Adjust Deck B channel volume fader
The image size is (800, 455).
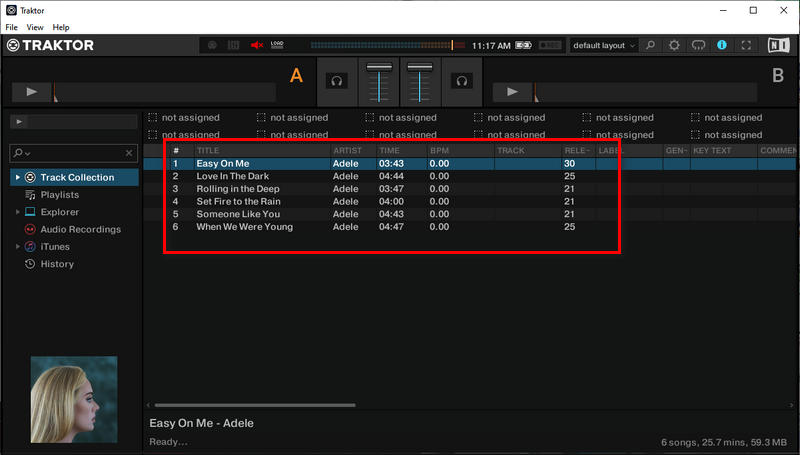click(420, 67)
